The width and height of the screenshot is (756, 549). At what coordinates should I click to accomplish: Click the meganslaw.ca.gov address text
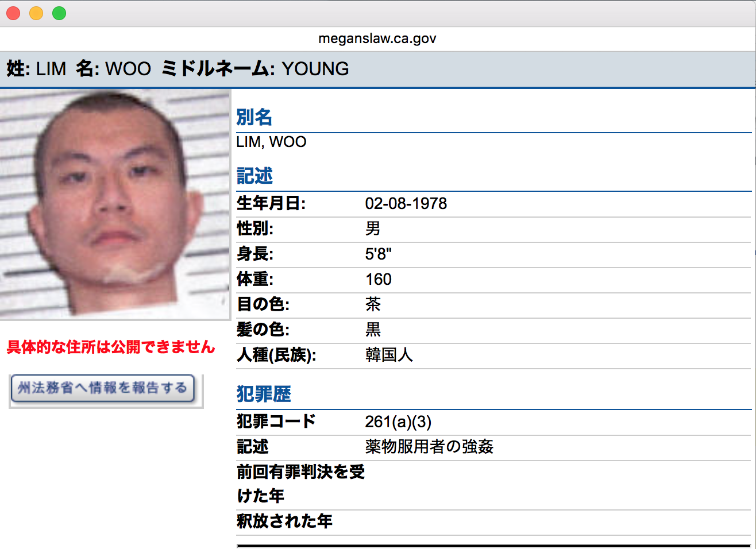coord(377,38)
